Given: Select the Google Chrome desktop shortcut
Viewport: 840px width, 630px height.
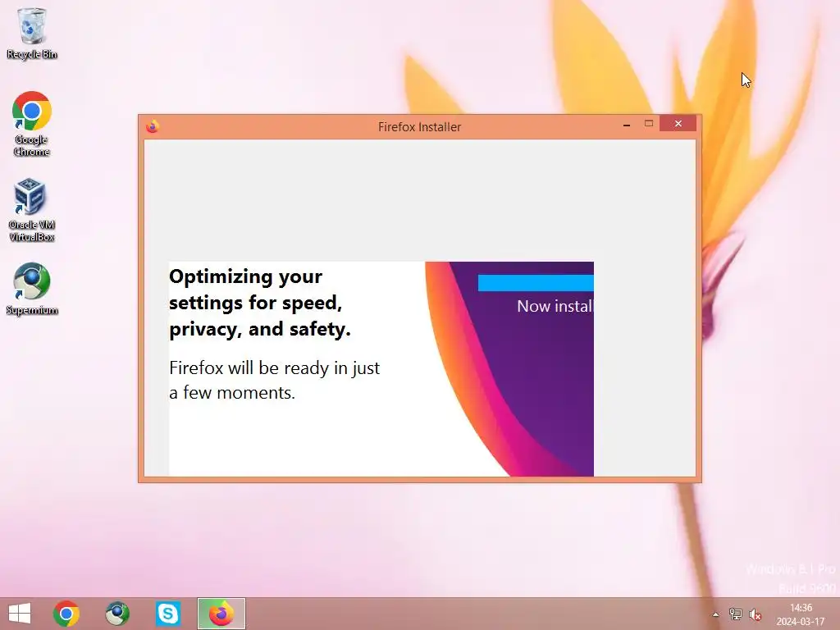Looking at the screenshot, I should pyautogui.click(x=32, y=123).
